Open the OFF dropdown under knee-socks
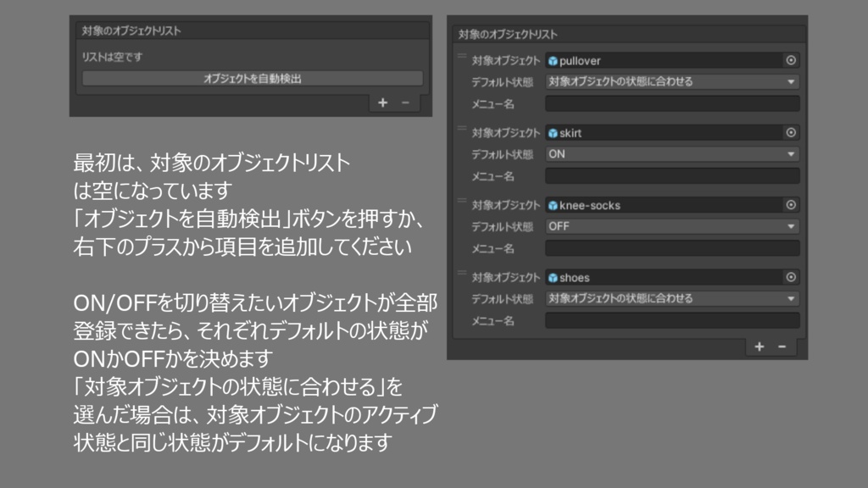 (672, 225)
